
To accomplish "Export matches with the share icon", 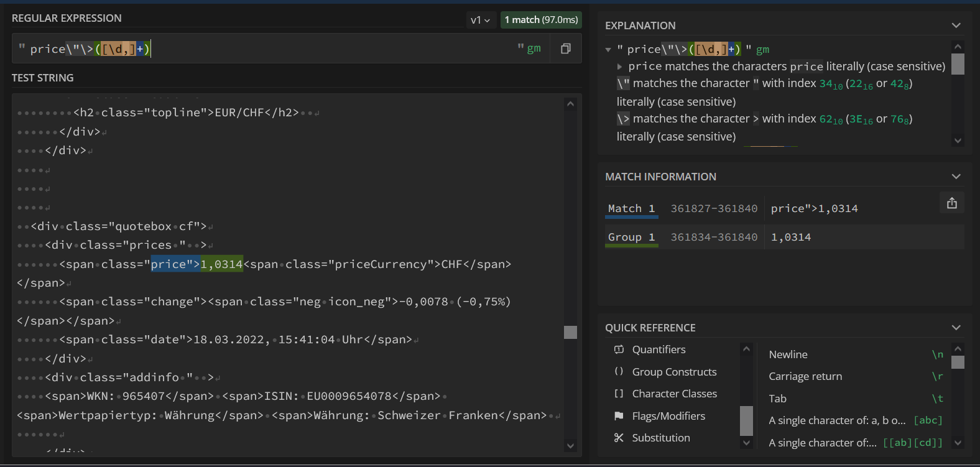I will pos(952,203).
